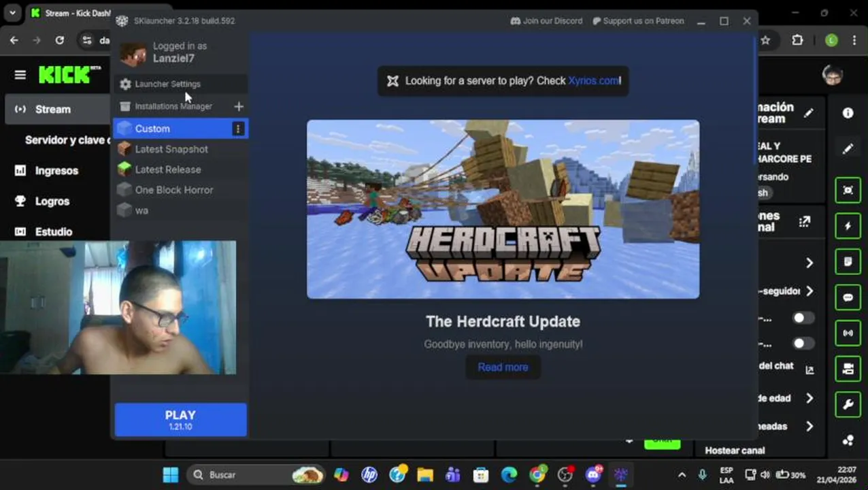The height and width of the screenshot is (490, 868).
Task: Click the taskbar Buscar search box
Action: (x=256, y=474)
